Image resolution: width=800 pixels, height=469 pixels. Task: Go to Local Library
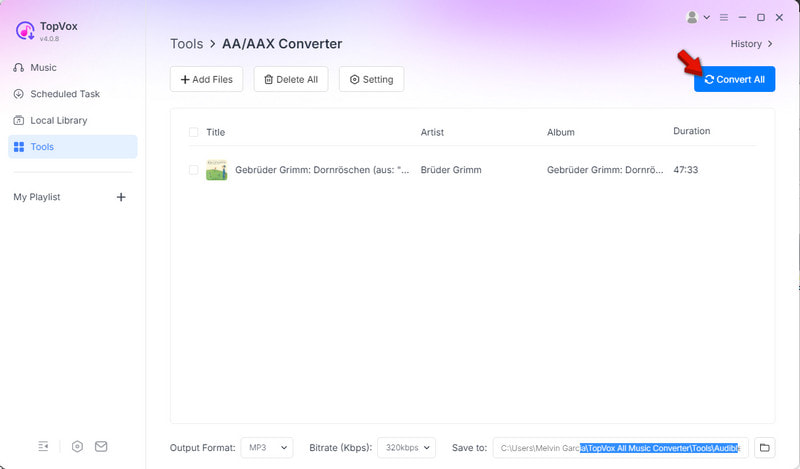click(50, 120)
